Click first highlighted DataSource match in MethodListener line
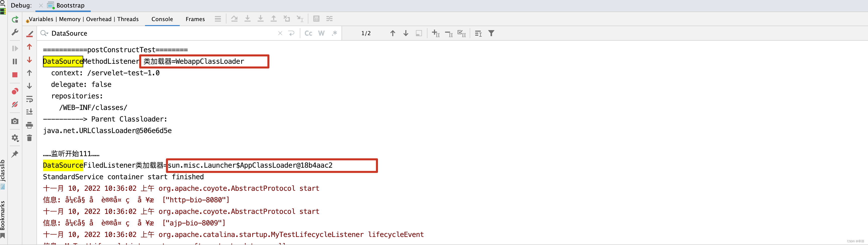The height and width of the screenshot is (245, 868). point(63,61)
